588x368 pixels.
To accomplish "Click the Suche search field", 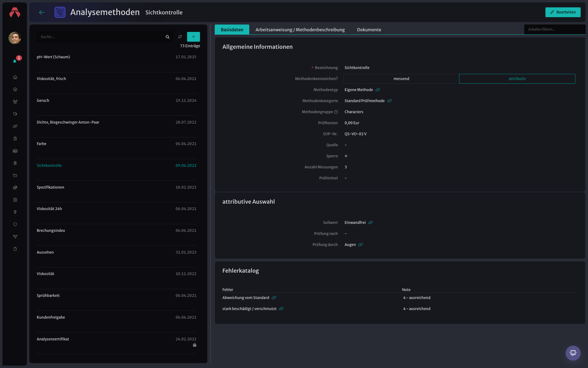I will (101, 37).
